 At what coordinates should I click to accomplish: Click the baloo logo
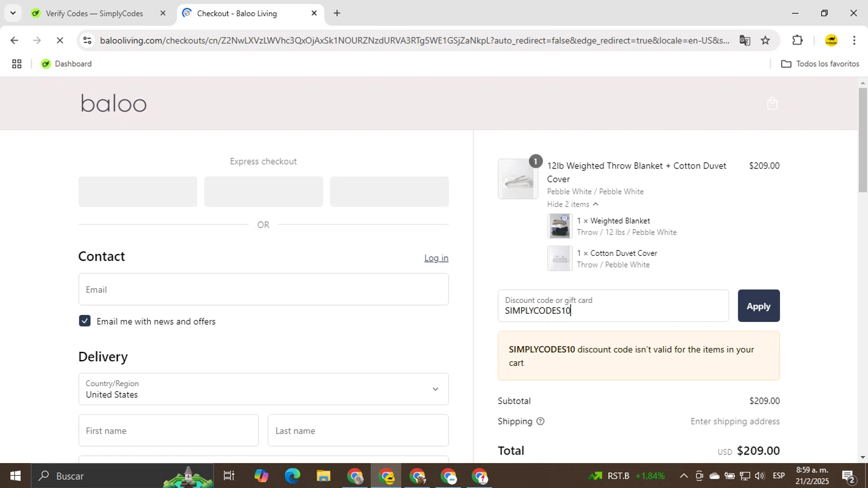click(113, 104)
